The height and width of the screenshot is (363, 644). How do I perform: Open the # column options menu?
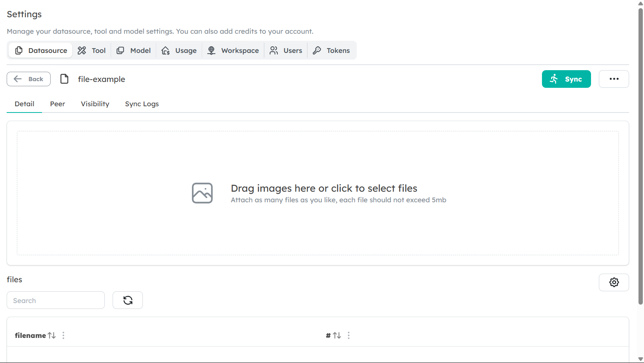point(348,336)
